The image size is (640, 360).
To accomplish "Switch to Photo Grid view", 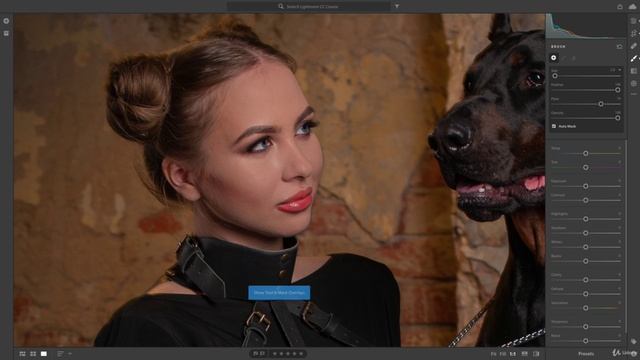I will tap(22, 353).
